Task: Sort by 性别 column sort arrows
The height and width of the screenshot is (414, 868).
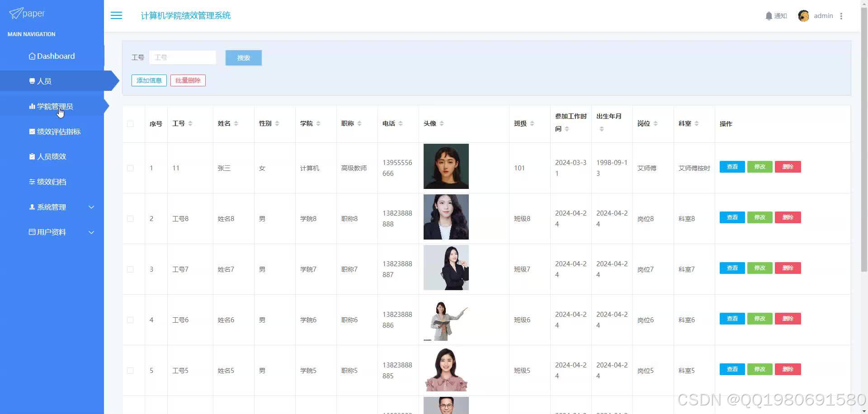Action: pos(277,123)
